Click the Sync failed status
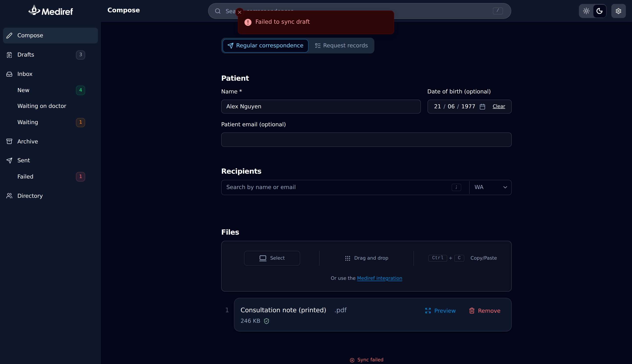632x364 pixels. click(366, 360)
